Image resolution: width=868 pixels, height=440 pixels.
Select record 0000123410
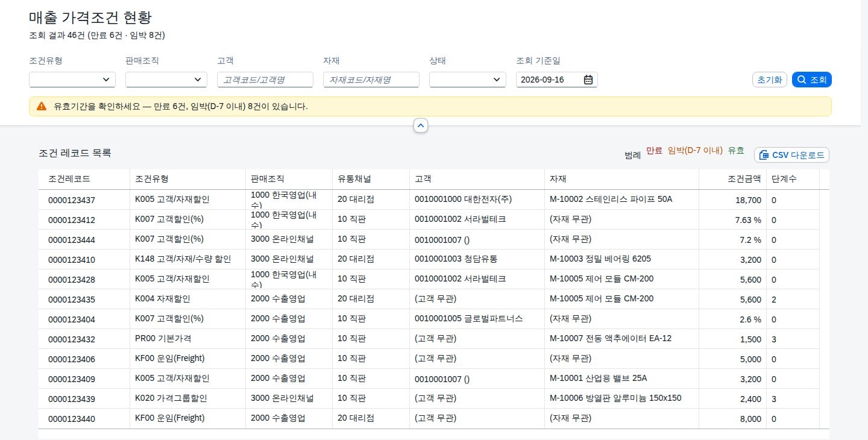pos(72,260)
